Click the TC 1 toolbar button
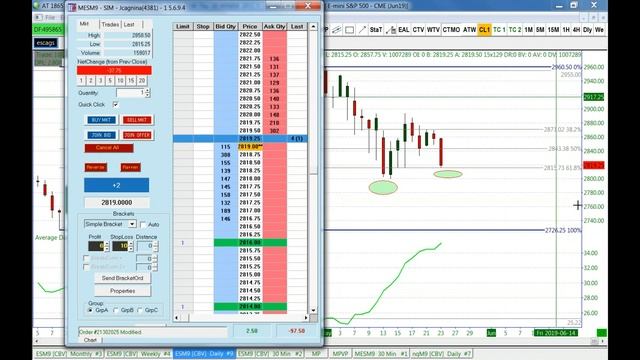640x360 pixels. 499,30
